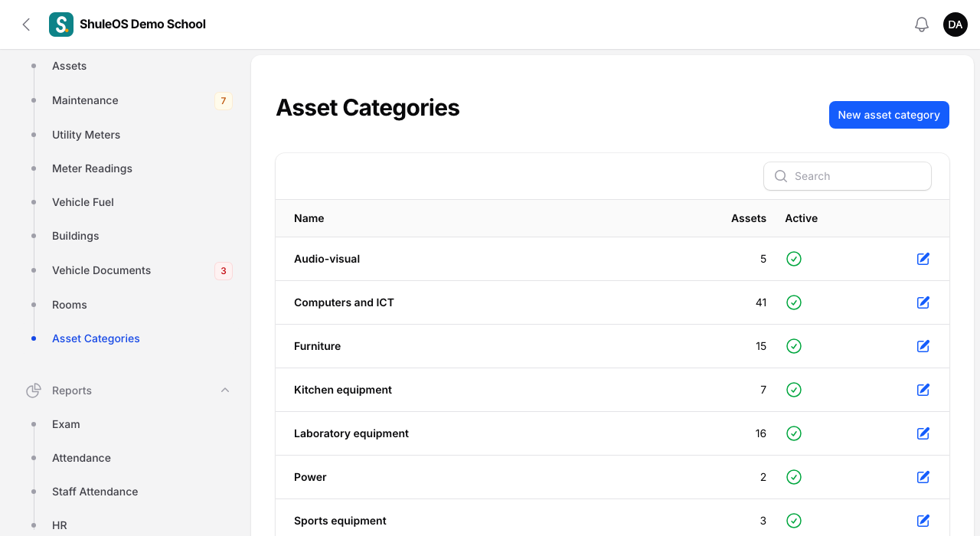Open the notifications bell
Screen dimensions: 980x536
pyautogui.click(x=922, y=25)
